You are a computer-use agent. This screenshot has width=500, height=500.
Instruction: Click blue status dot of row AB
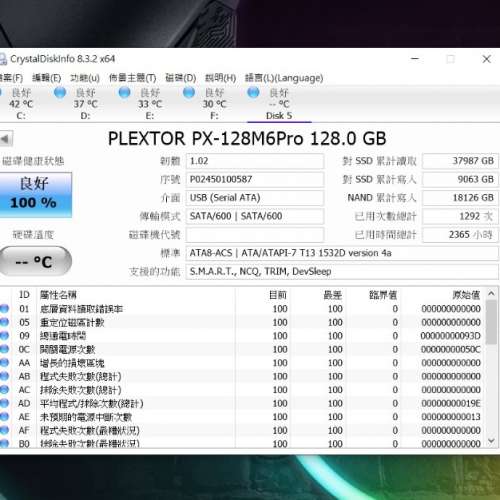point(4,376)
